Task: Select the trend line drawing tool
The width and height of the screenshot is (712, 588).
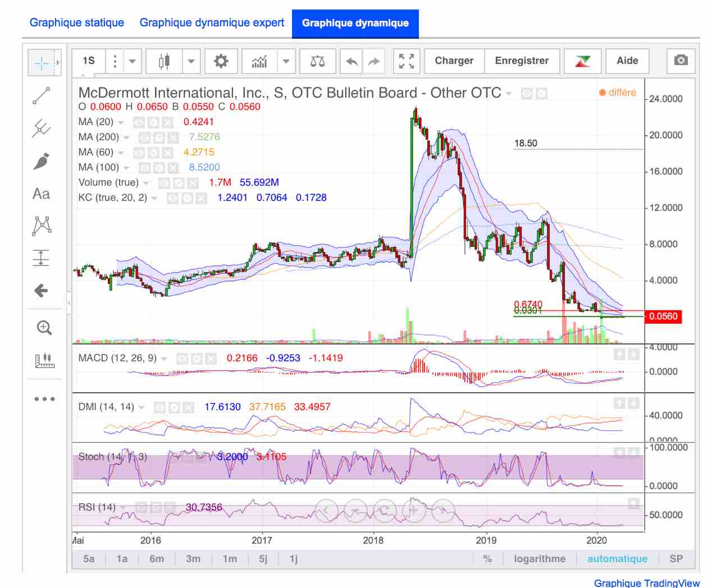Action: click(x=42, y=96)
